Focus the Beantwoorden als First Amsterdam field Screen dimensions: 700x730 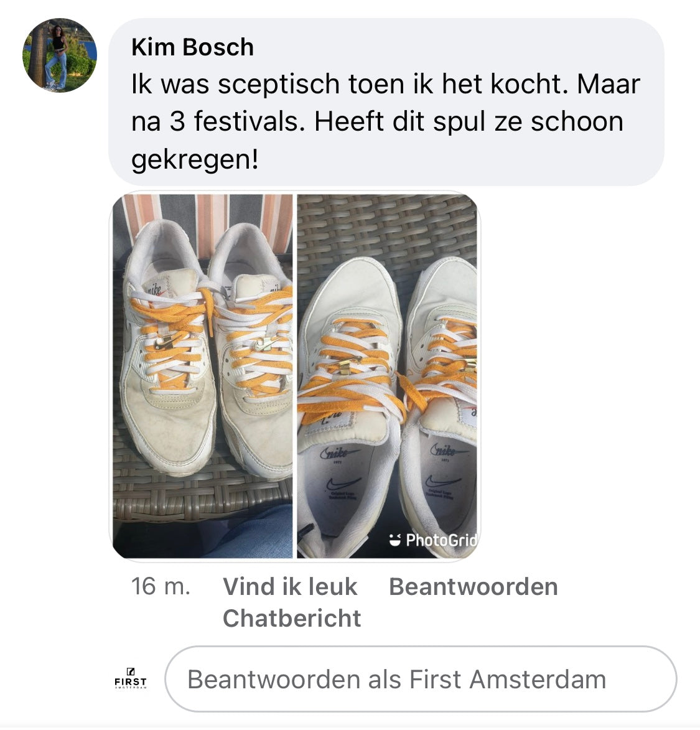click(421, 679)
